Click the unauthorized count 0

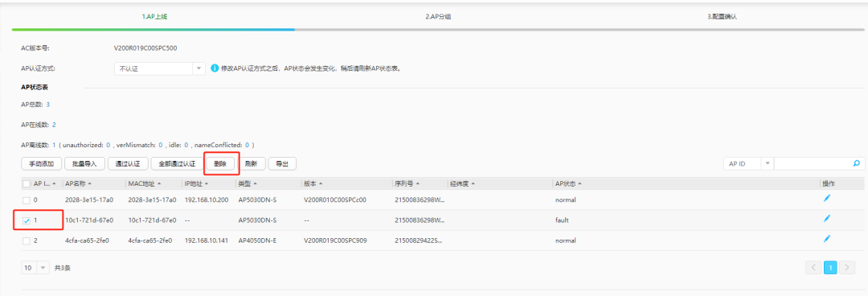(x=108, y=145)
